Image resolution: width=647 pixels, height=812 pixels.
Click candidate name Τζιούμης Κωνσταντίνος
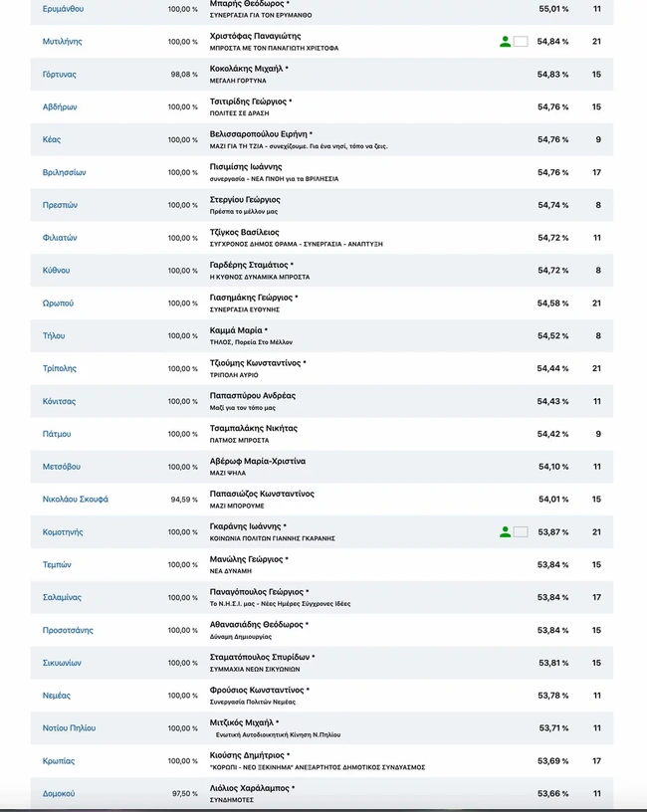(255, 363)
